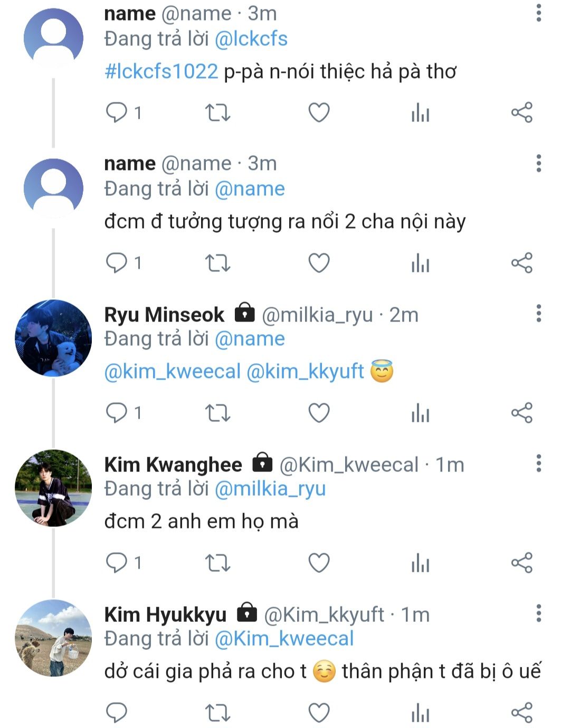Share Kim Kwanghee's tweet
The height and width of the screenshot is (728, 570).
(521, 562)
